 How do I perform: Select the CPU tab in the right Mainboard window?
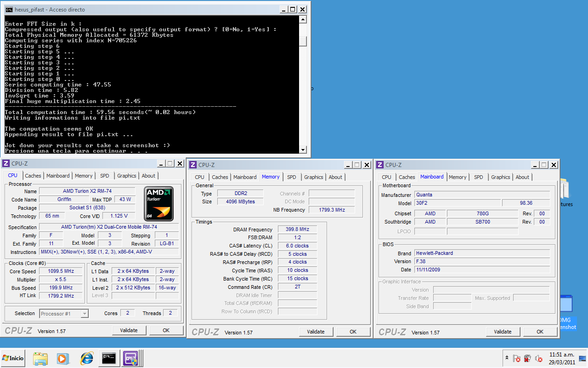pyautogui.click(x=386, y=177)
